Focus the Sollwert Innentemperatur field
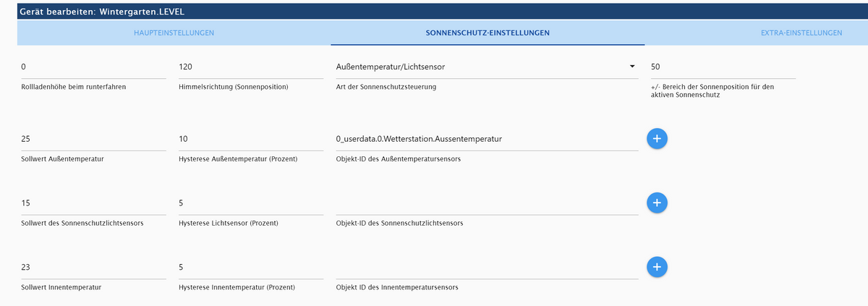This screenshot has width=868, height=306. click(x=94, y=268)
